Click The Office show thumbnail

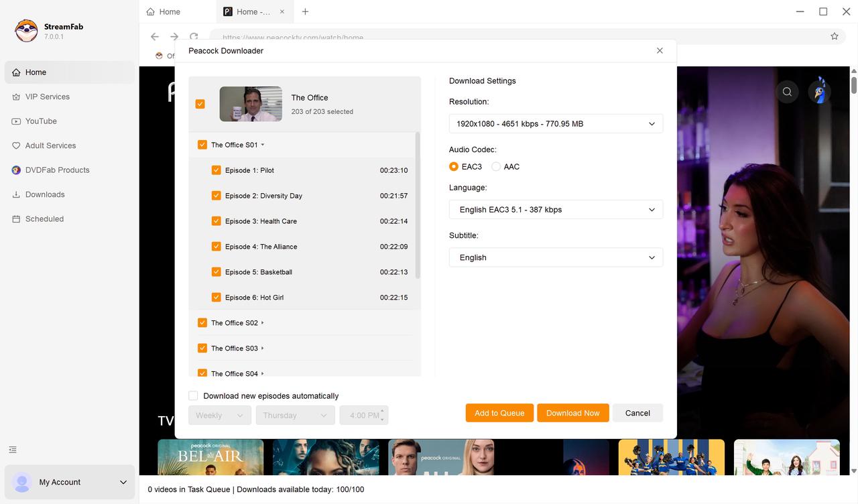[x=251, y=104]
